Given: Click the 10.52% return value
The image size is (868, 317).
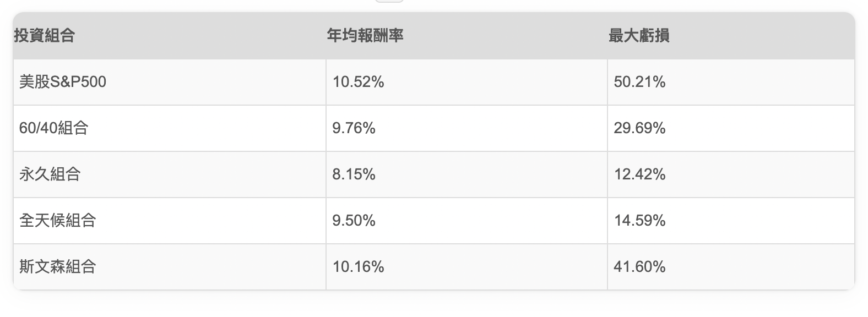Looking at the screenshot, I should [358, 82].
